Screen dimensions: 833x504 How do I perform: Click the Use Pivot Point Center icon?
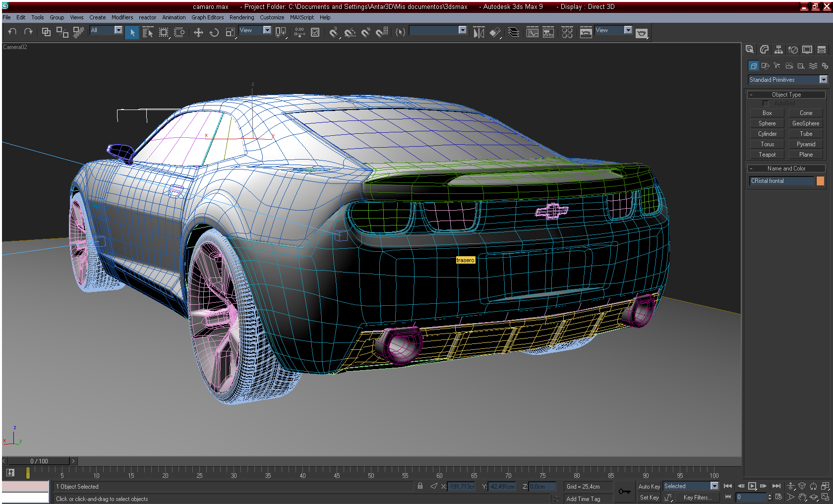click(x=281, y=32)
